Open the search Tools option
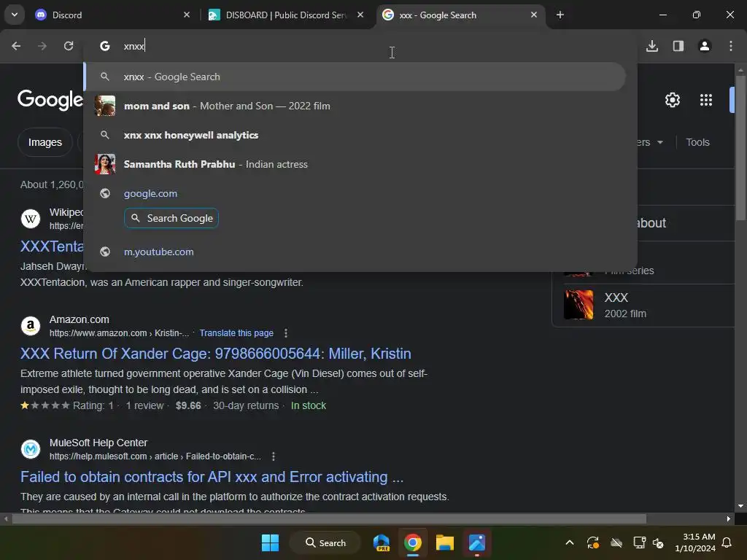The width and height of the screenshot is (747, 560). [697, 142]
